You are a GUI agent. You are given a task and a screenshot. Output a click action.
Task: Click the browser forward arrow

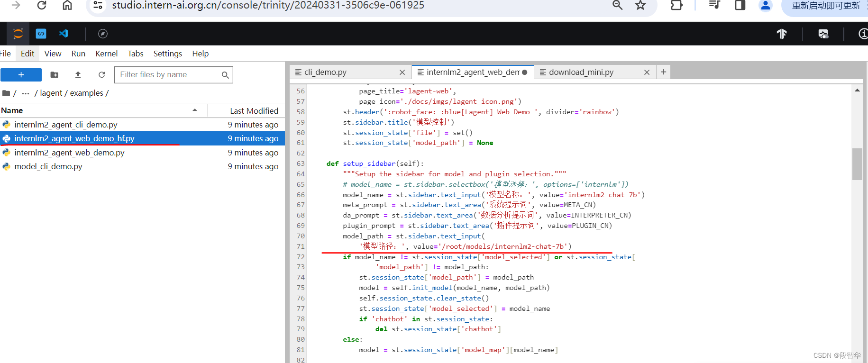pyautogui.click(x=16, y=5)
